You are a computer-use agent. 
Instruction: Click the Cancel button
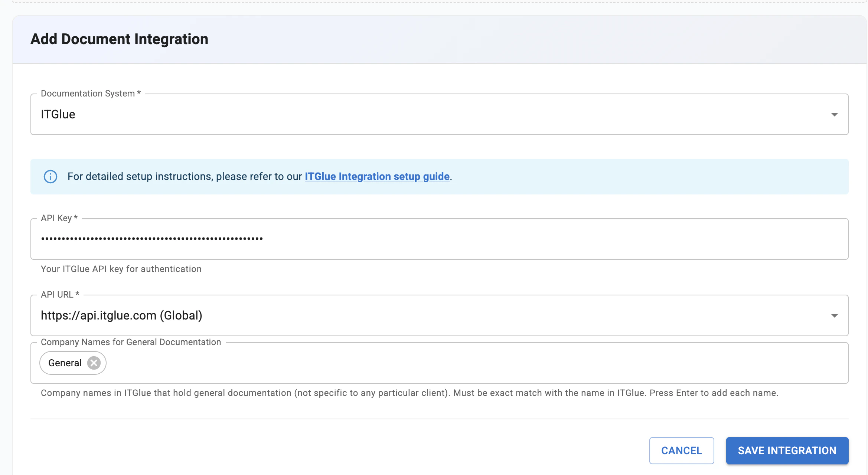(x=681, y=451)
